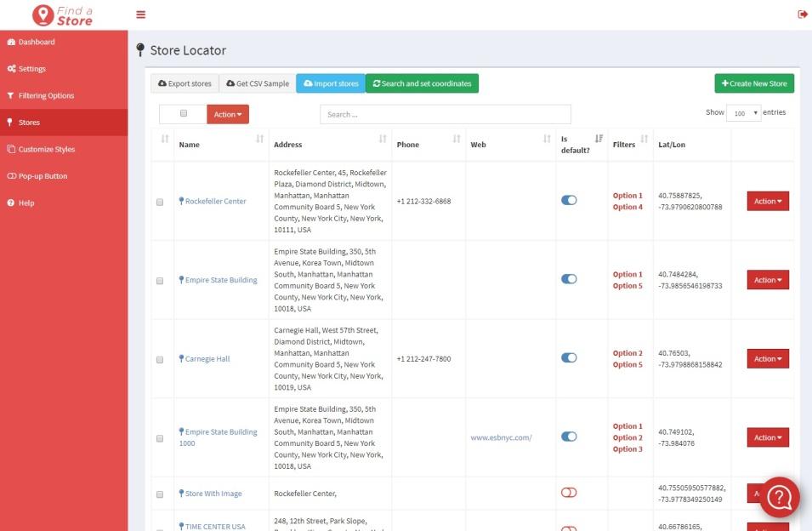Click the hamburger menu icon
Image resolution: width=812 pixels, height=531 pixels.
[x=141, y=14]
